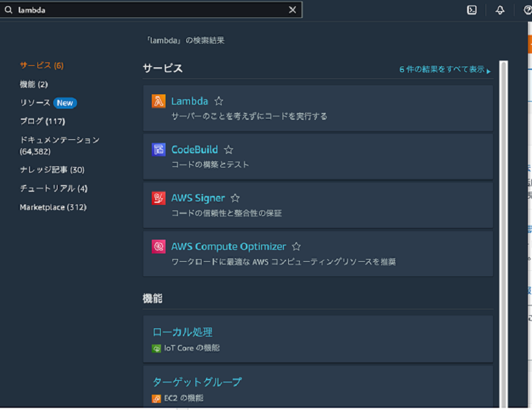Open the Lambda service link
The height and width of the screenshot is (410, 532).
189,101
